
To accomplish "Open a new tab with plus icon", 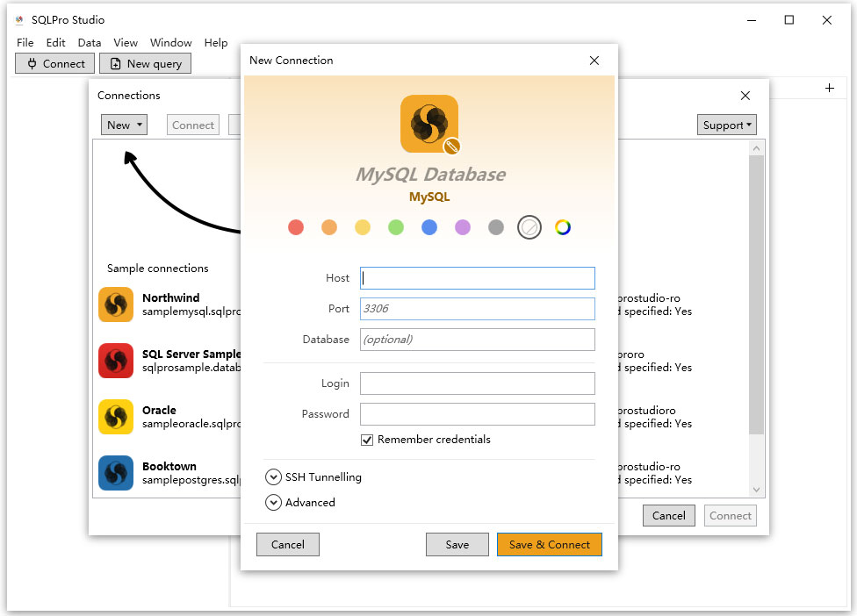I will (x=830, y=88).
